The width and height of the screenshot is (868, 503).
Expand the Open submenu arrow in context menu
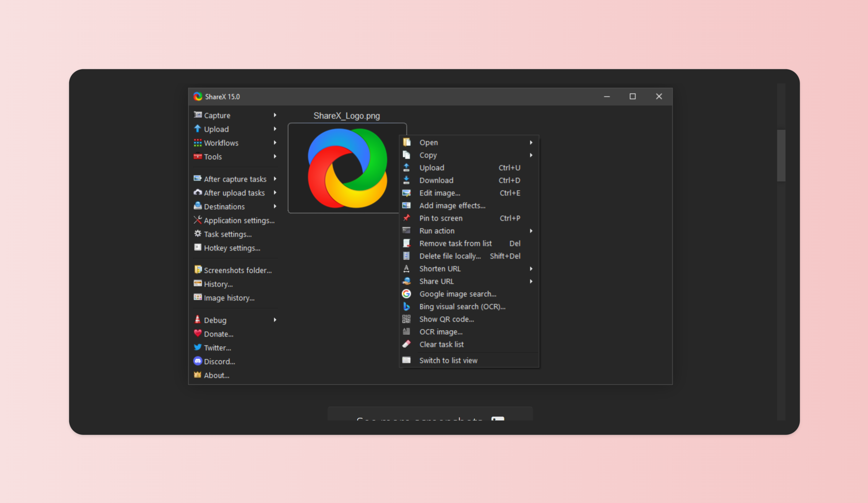(x=531, y=142)
